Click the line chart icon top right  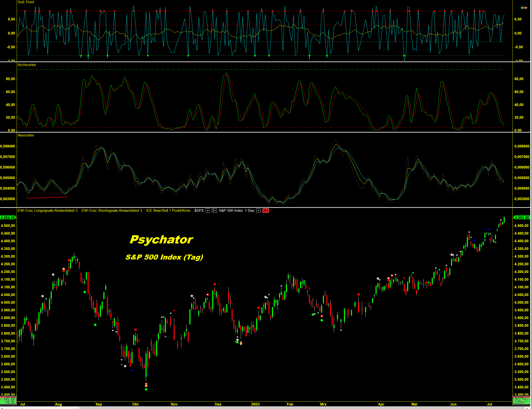pos(524,5)
